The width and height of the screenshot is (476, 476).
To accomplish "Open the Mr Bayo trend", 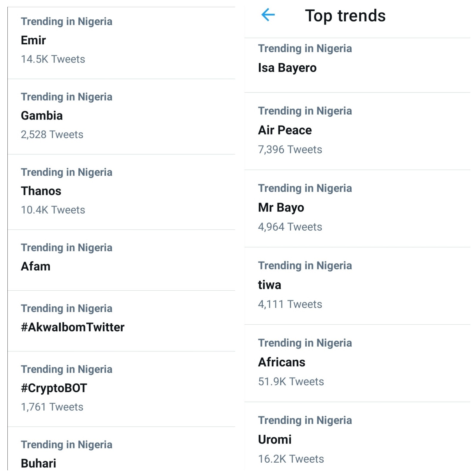I will click(281, 208).
